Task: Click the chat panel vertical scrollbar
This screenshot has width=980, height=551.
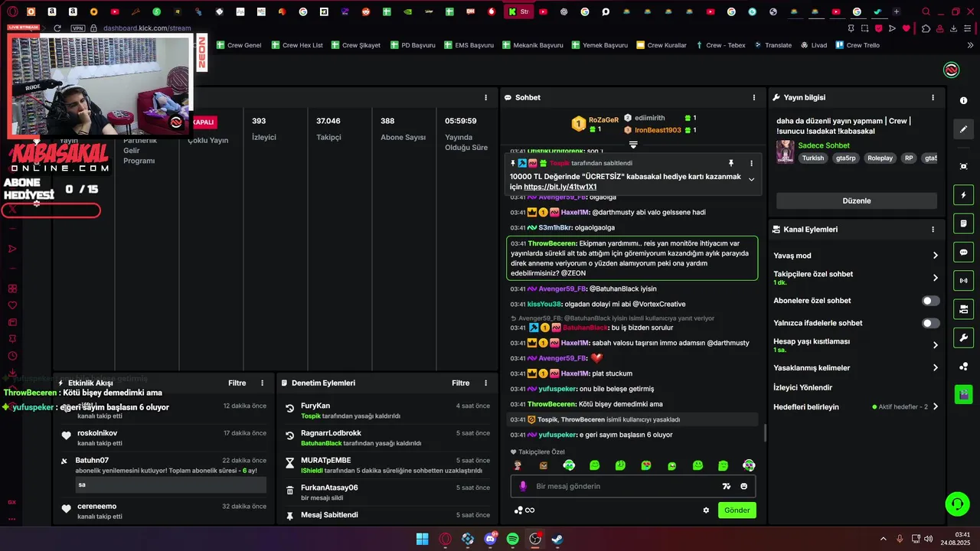Action: (x=765, y=433)
